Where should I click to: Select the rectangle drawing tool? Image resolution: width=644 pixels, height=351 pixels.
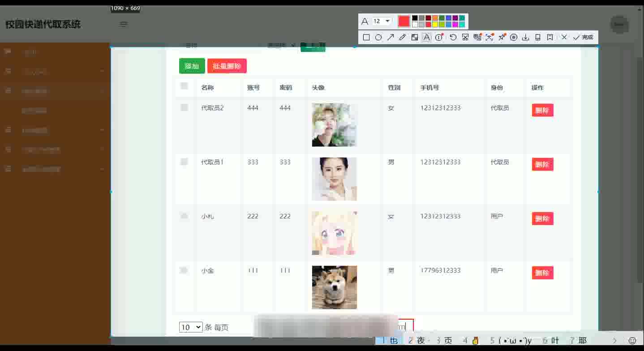(x=366, y=38)
